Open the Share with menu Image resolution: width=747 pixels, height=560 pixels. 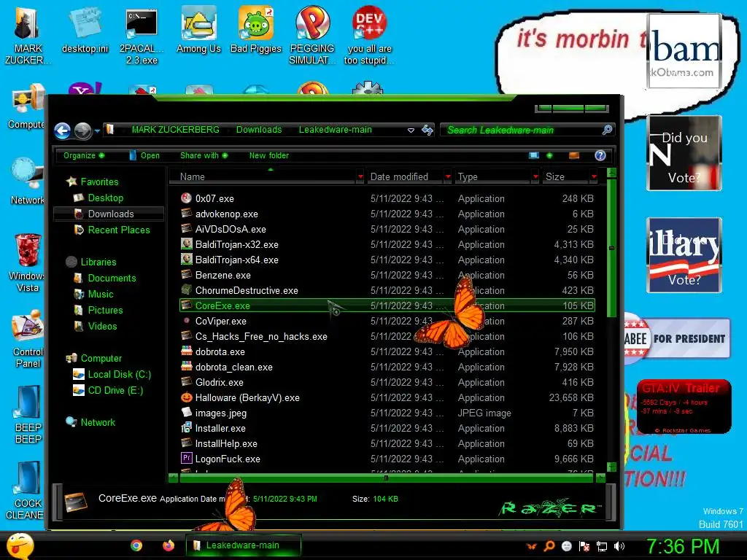point(204,155)
